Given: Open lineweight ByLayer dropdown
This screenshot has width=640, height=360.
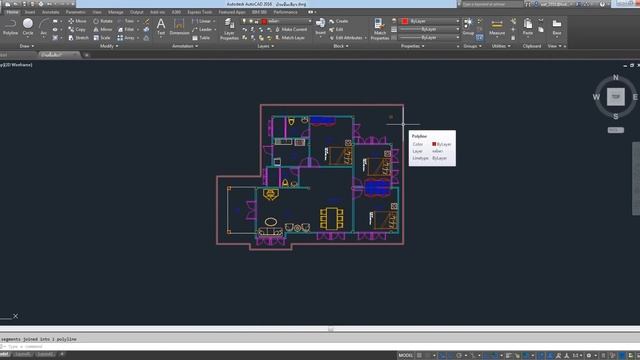Looking at the screenshot, I should (x=429, y=29).
